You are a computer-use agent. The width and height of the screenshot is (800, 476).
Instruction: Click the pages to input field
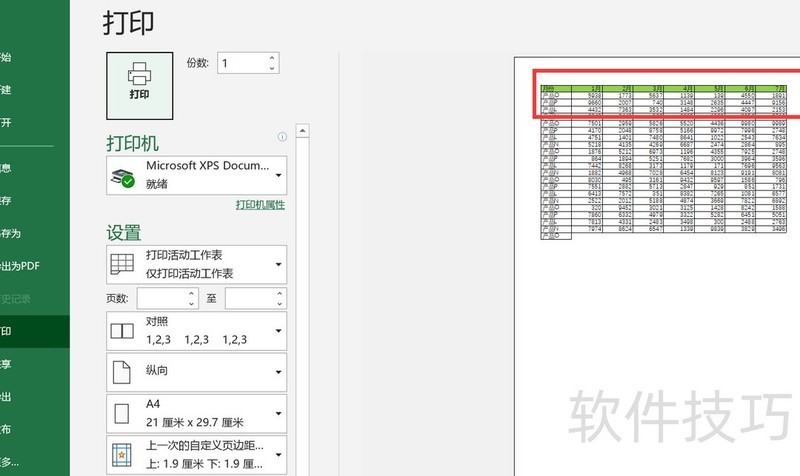(249, 298)
